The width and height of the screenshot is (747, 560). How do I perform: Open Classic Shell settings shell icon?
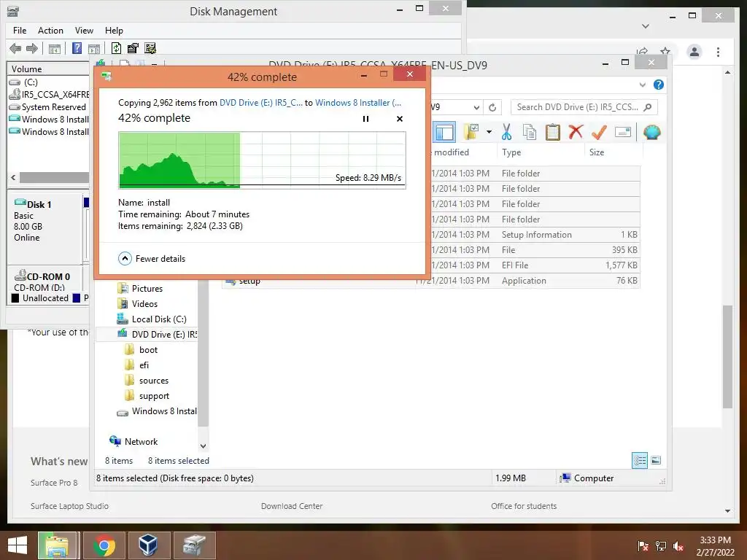click(x=651, y=132)
